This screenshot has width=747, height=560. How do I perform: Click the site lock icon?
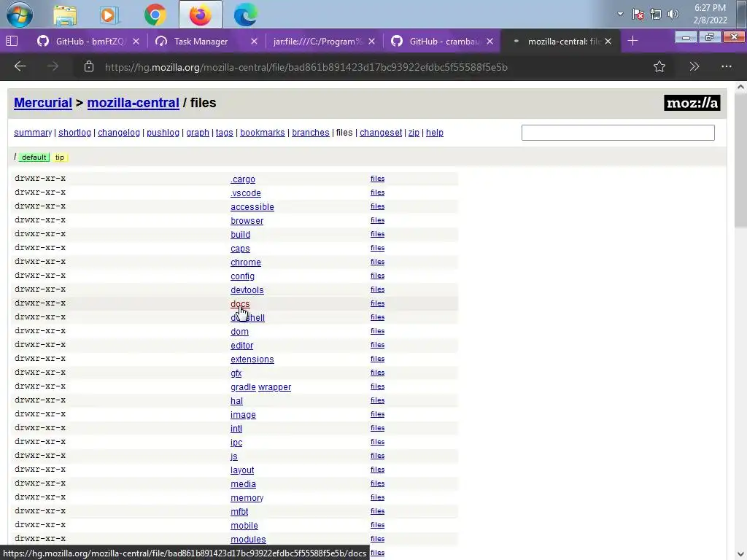tap(88, 66)
